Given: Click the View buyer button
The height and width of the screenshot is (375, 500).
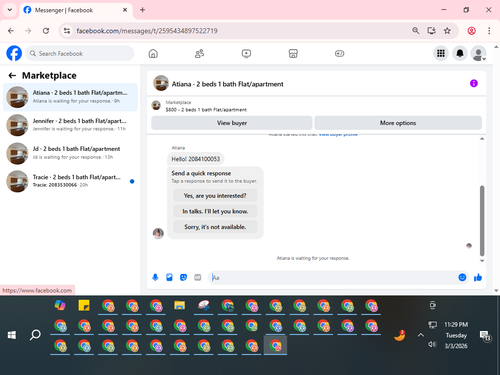Looking at the screenshot, I should 232,123.
